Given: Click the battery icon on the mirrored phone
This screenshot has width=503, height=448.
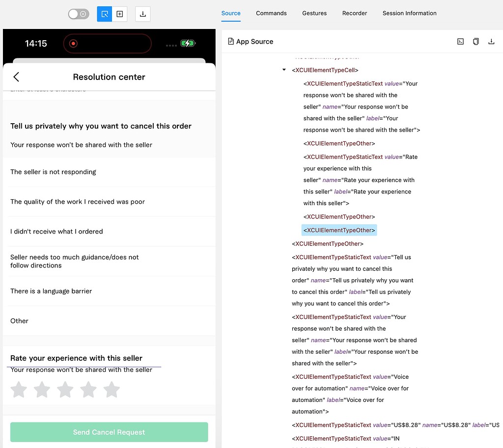Looking at the screenshot, I should point(187,43).
